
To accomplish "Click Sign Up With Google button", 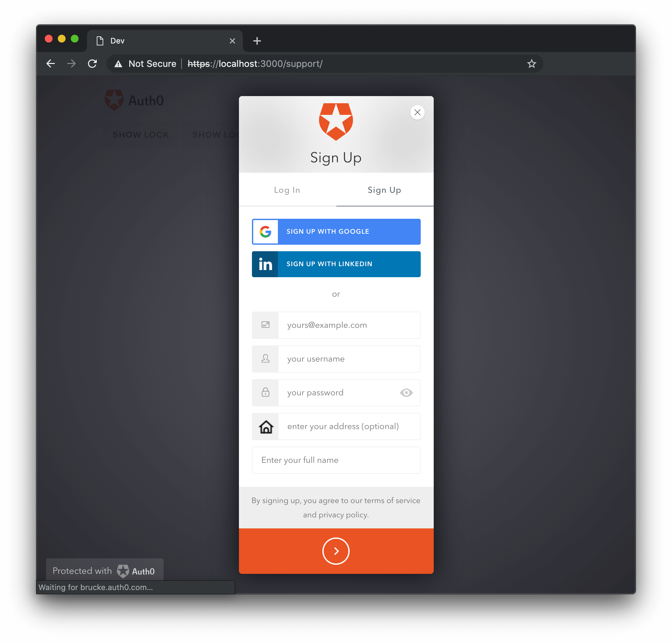I will coord(336,231).
